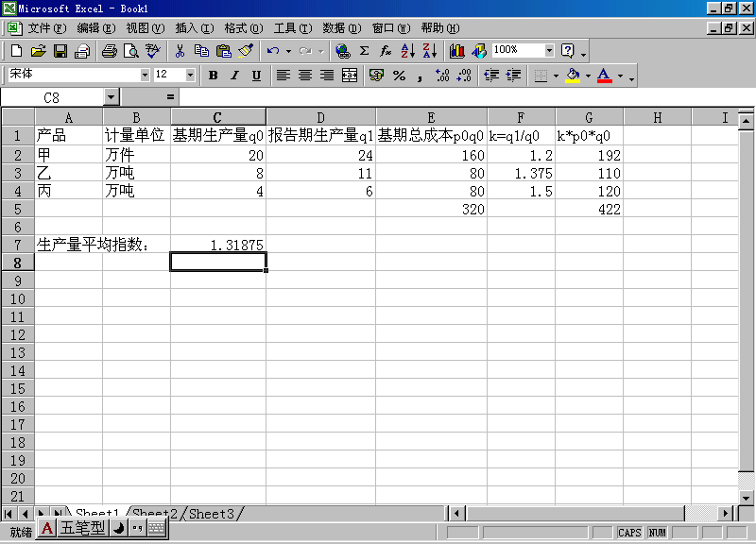756x544 pixels.
Task: Select cell C7 containing 1.31875
Action: 217,245
